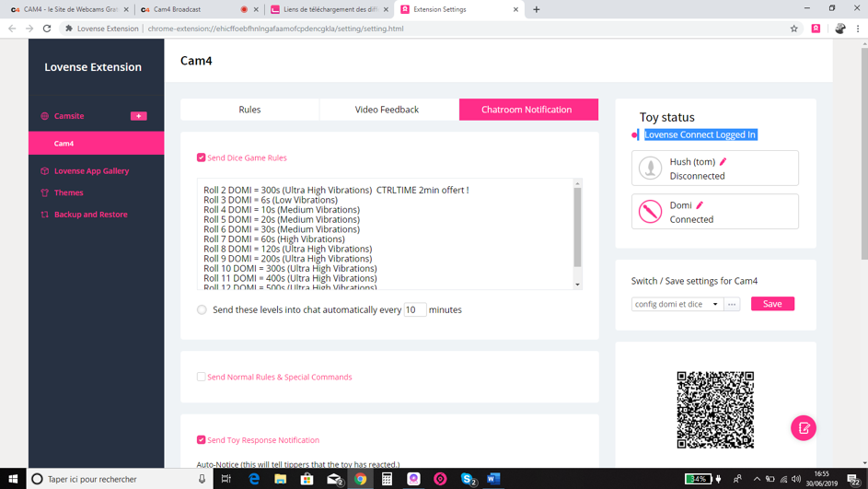Viewport: 868px width, 489px height.
Task: Click the pencil icon next to Hush (tom)
Action: point(723,162)
